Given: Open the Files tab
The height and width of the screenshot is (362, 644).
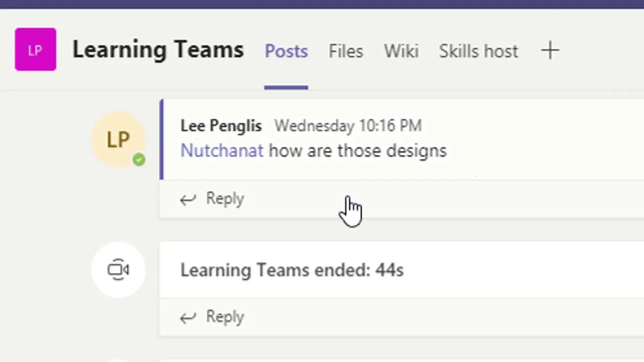Looking at the screenshot, I should pos(346,51).
